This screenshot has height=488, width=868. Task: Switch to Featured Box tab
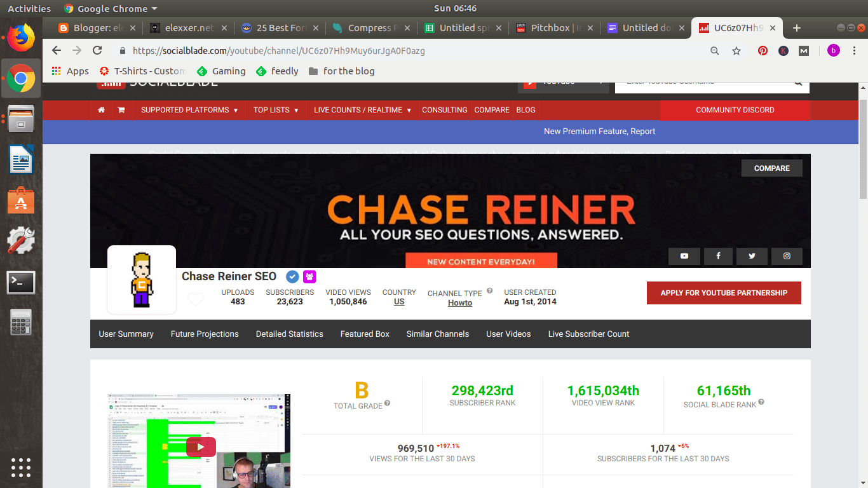click(x=365, y=334)
